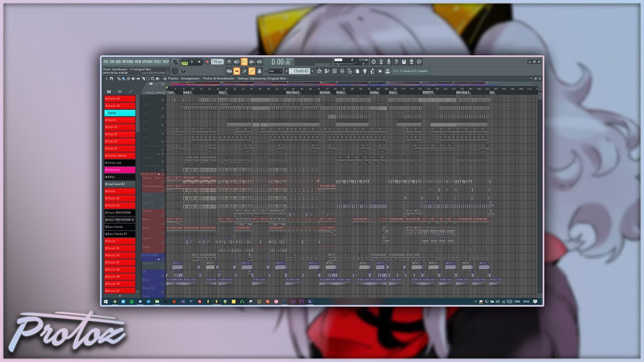Screen dimensions: 644x362
Task: Click the master volume knob
Action: pyautogui.click(x=175, y=62)
